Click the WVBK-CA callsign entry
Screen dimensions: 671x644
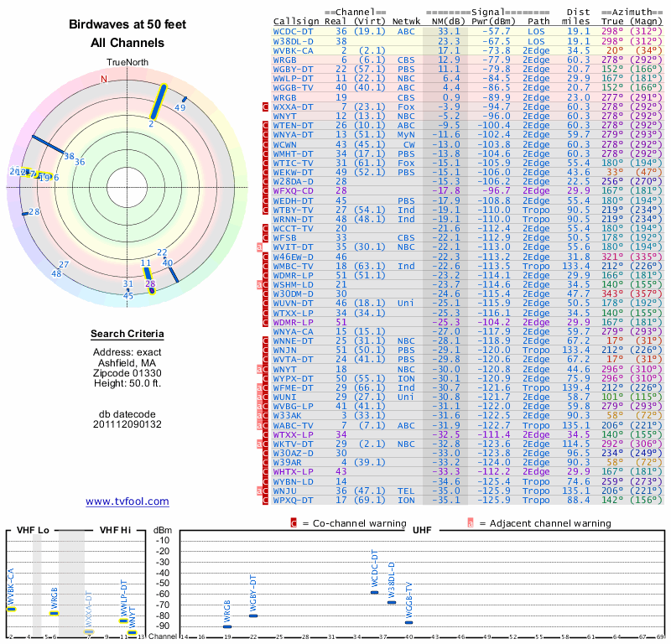(294, 49)
